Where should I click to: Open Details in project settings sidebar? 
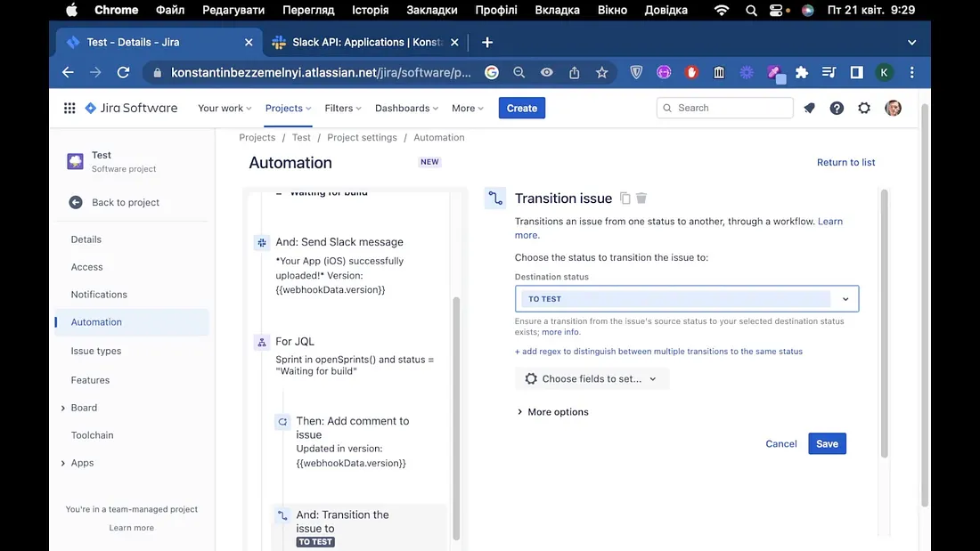pyautogui.click(x=86, y=239)
